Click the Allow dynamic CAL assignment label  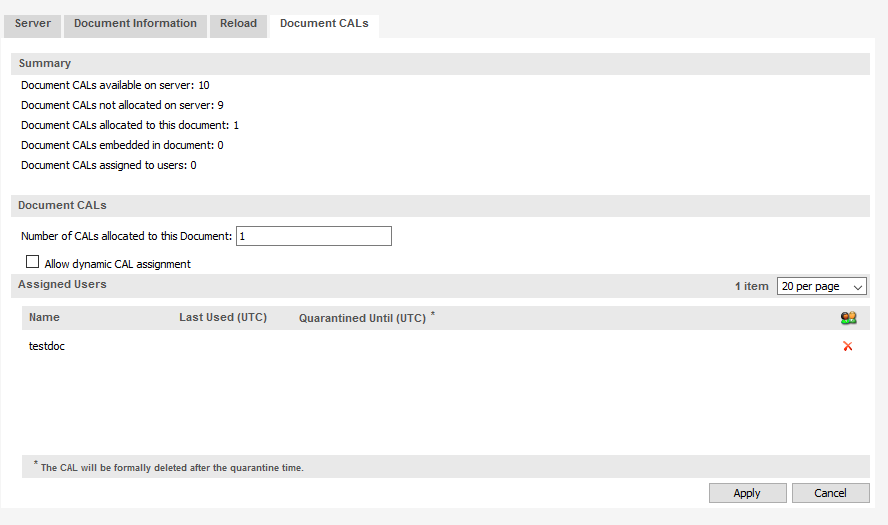coord(118,264)
